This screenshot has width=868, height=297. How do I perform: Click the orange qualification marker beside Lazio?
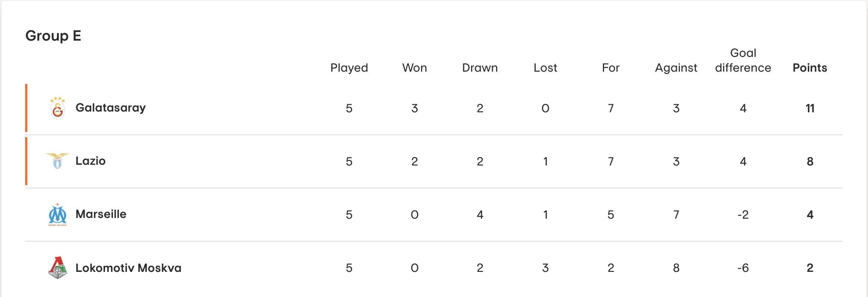pyautogui.click(x=26, y=161)
